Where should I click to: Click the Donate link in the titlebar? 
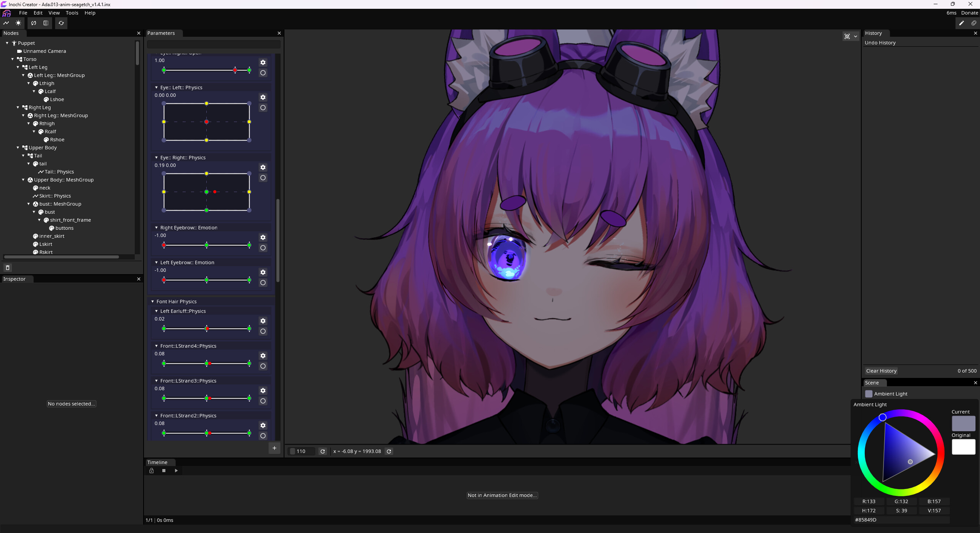coord(969,13)
